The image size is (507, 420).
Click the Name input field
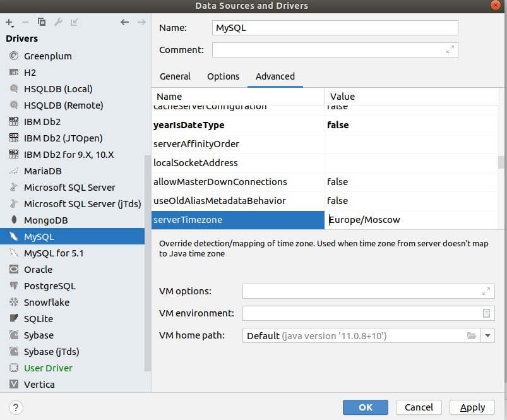(x=335, y=28)
